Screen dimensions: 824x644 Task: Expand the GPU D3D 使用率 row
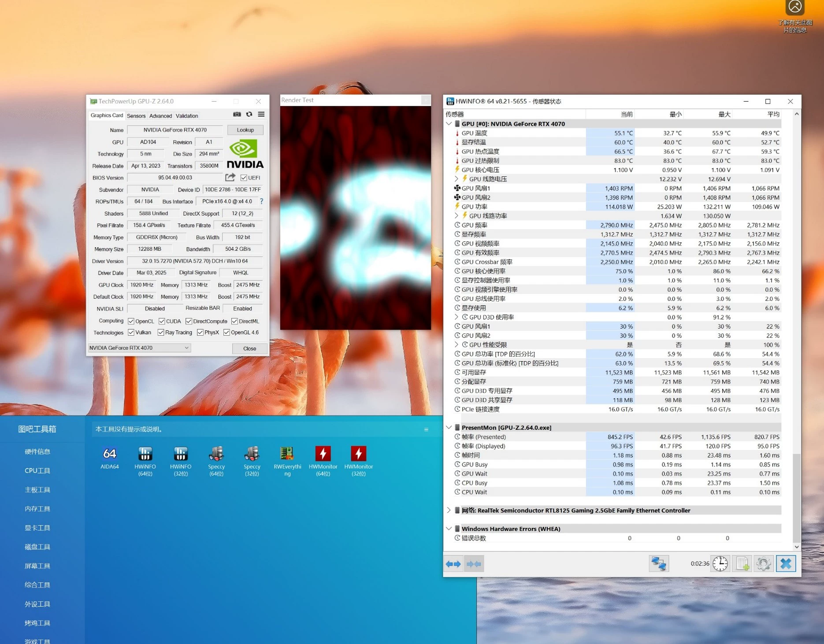point(457,317)
